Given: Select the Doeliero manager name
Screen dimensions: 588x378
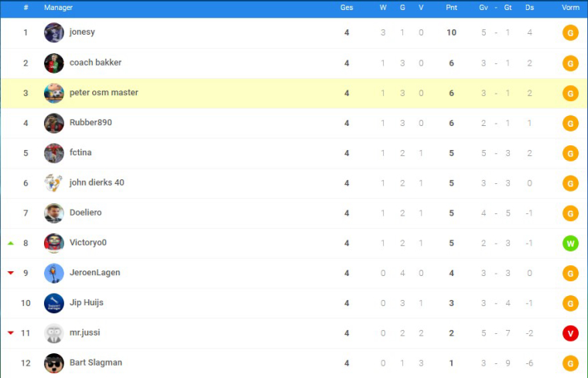Looking at the screenshot, I should click(86, 213).
